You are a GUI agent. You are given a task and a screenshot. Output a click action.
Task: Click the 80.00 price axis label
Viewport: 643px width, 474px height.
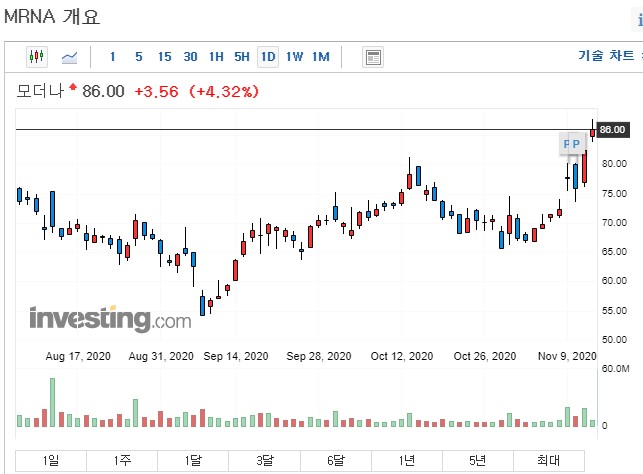pyautogui.click(x=614, y=164)
